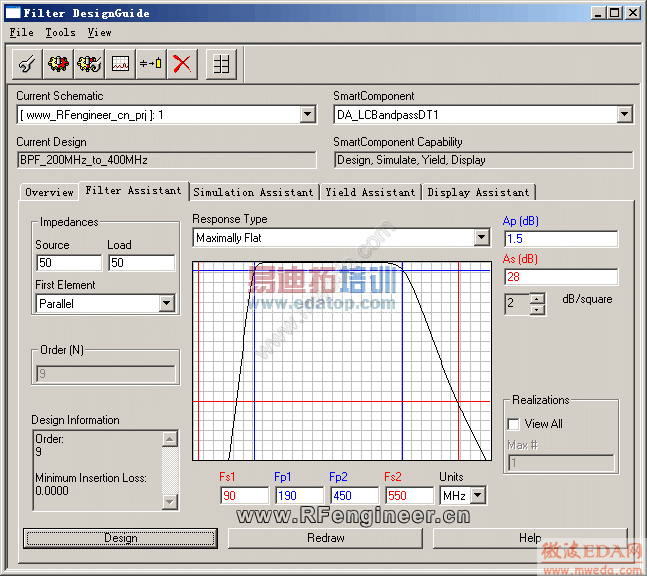
Task: Select the Filter Assistant tab
Action: pyautogui.click(x=133, y=191)
